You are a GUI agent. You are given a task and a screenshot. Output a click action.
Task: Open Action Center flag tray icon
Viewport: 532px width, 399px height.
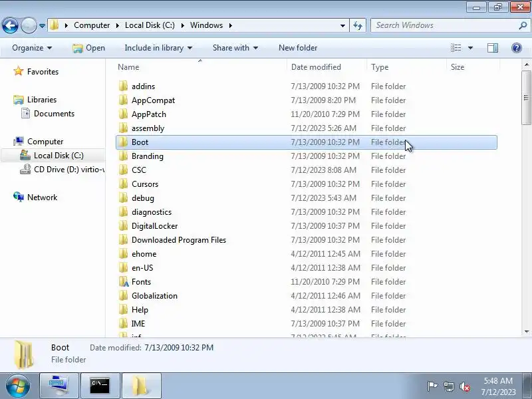pyautogui.click(x=432, y=386)
